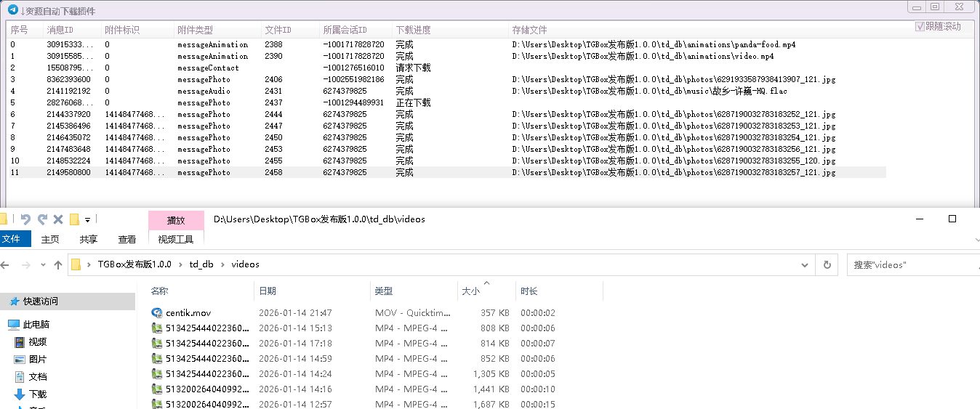
Task: Open the 视频工具 tab
Action: [176, 239]
